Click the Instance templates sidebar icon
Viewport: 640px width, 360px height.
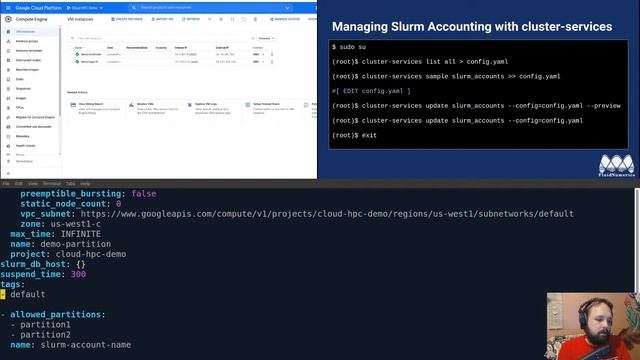pyautogui.click(x=8, y=51)
